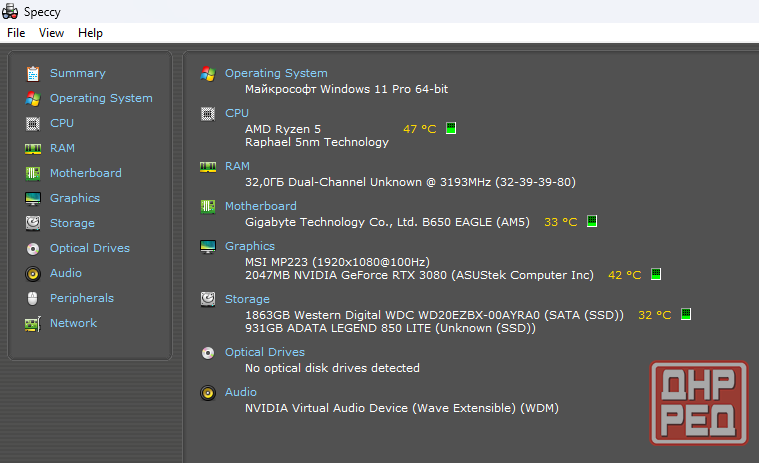Click the motherboard temperature reading 33 °C
Screen dimensions: 759x463
coord(561,222)
